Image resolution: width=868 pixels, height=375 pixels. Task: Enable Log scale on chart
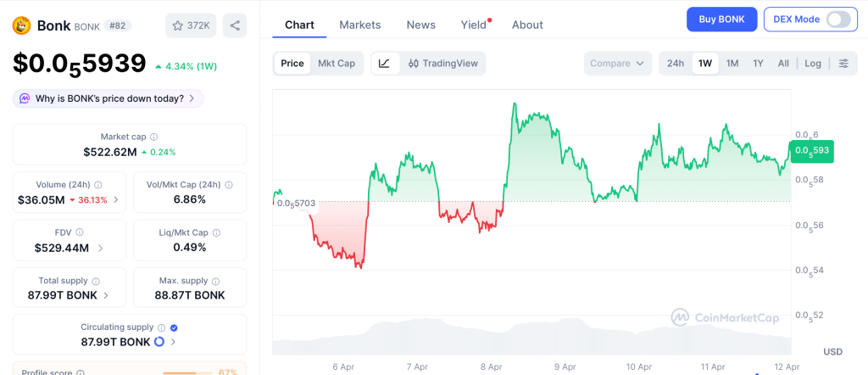click(x=813, y=63)
